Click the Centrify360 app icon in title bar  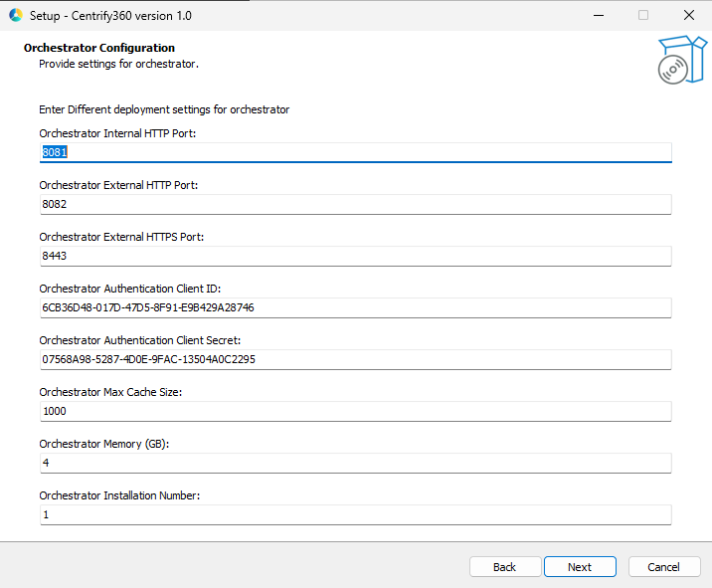pyautogui.click(x=16, y=16)
